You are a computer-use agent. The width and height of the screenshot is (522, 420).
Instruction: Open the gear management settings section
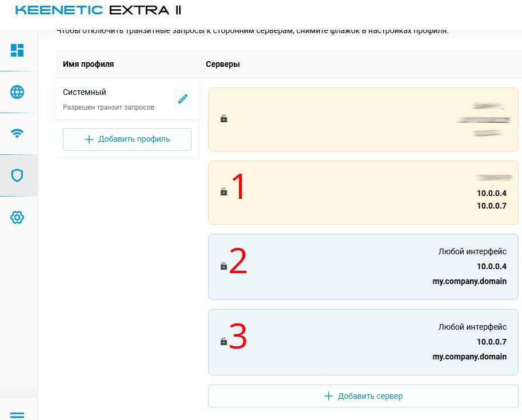18,217
